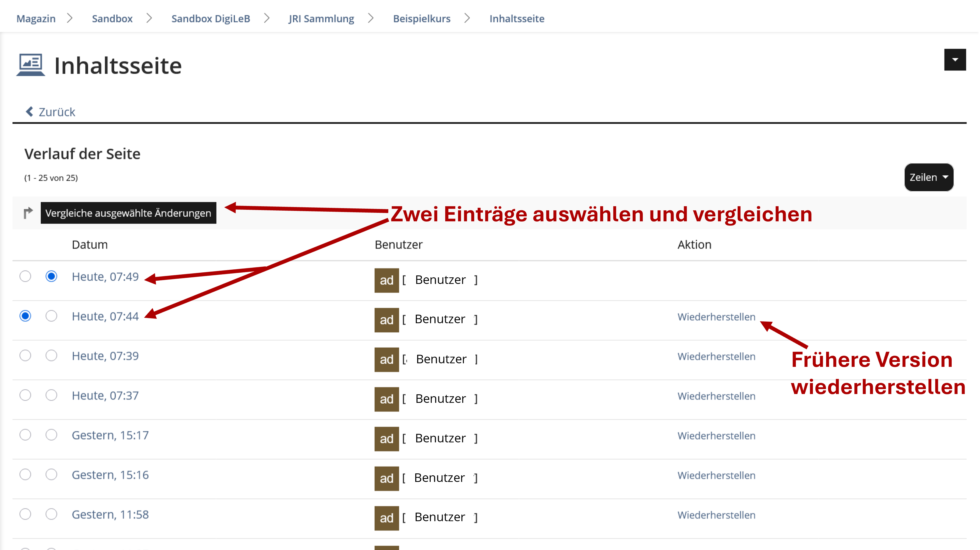Open Sandbox DigiLeB in the breadcrumb
The height and width of the screenshot is (550, 980).
(x=211, y=18)
